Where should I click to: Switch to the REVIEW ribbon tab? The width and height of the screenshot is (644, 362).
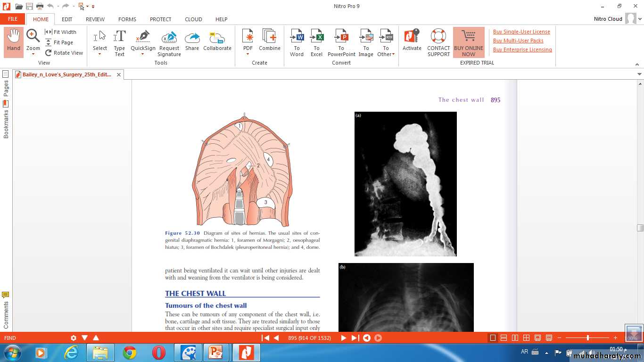95,19
